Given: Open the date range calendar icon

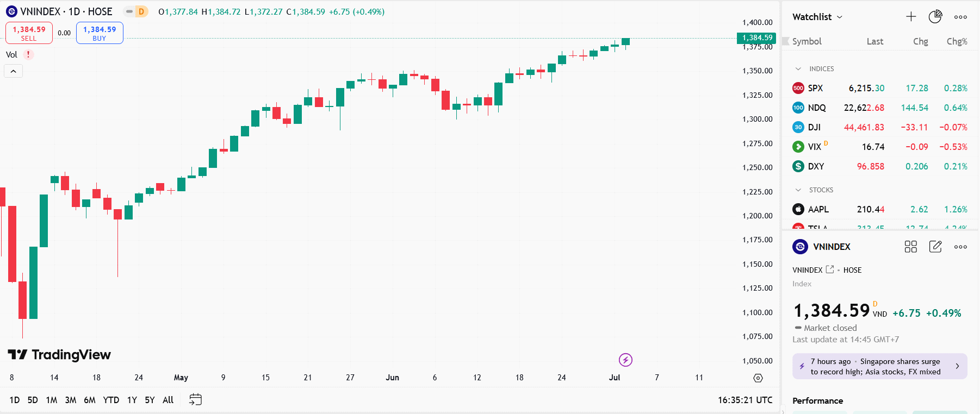Looking at the screenshot, I should click(195, 400).
